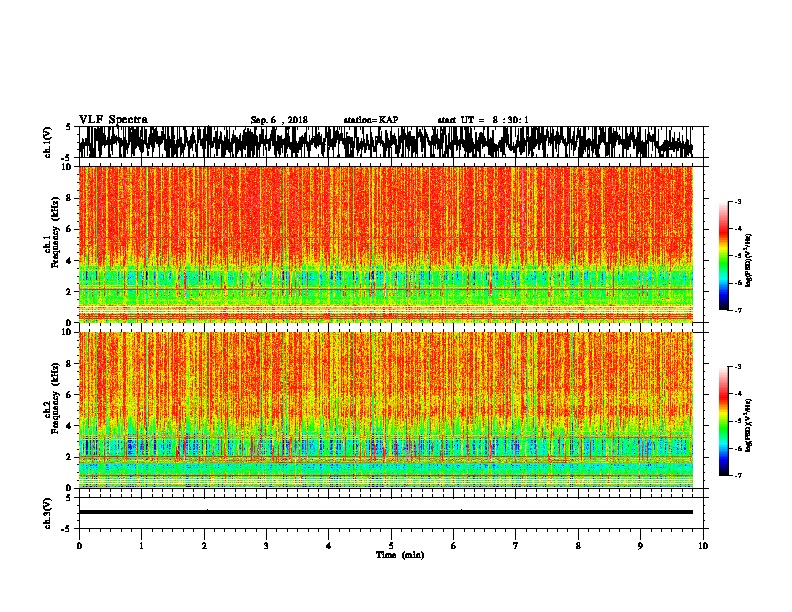Image resolution: width=792 pixels, height=612 pixels.
Task: Click the "0" tick on the time axis
Action: 79,546
